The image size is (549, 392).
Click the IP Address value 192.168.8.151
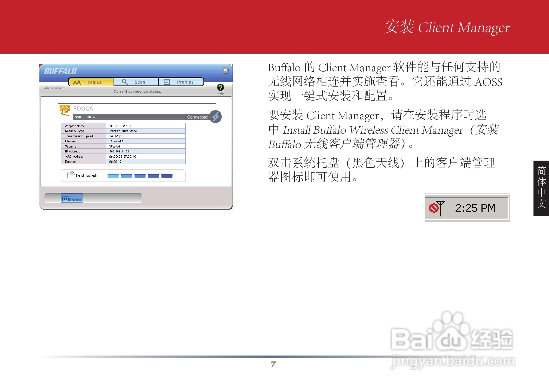coord(119,151)
